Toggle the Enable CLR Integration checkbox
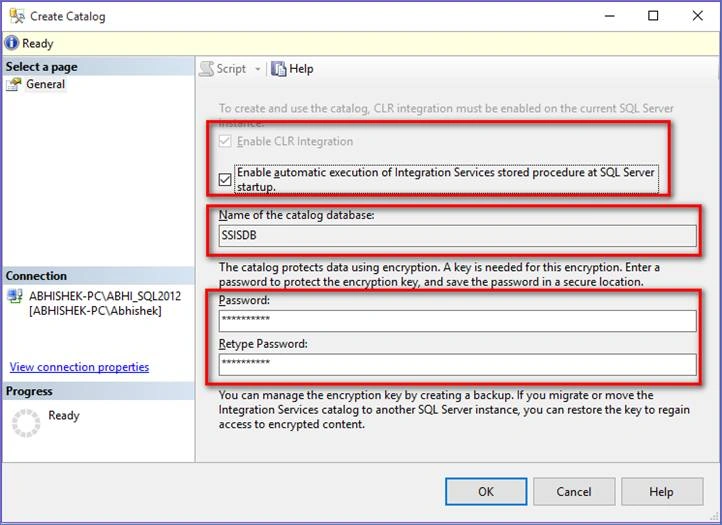The height and width of the screenshot is (525, 722). point(225,141)
